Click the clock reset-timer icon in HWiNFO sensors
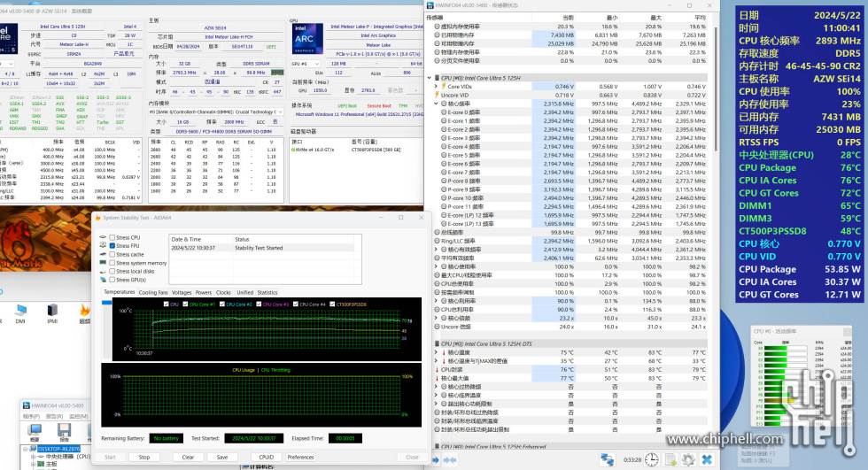This screenshot has height=470, width=868. point(652,459)
